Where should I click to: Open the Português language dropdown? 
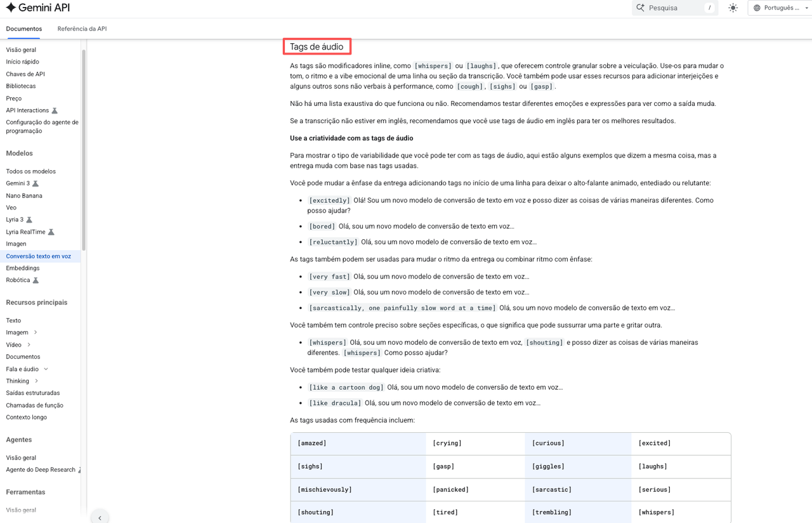pyautogui.click(x=779, y=8)
